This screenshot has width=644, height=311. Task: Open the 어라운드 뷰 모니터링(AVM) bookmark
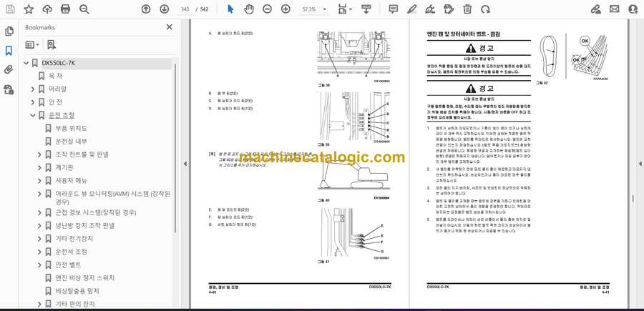point(112,197)
